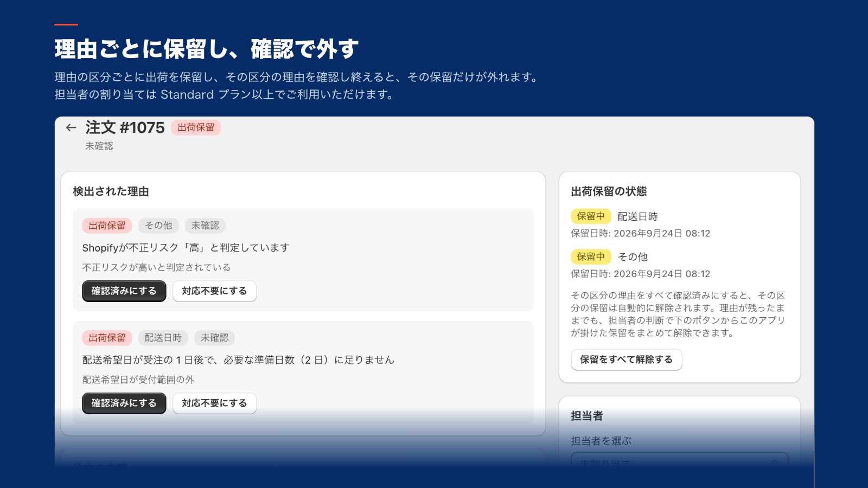
Task: Click 確認済みにする for the 配送希望日 reason
Action: (x=124, y=403)
